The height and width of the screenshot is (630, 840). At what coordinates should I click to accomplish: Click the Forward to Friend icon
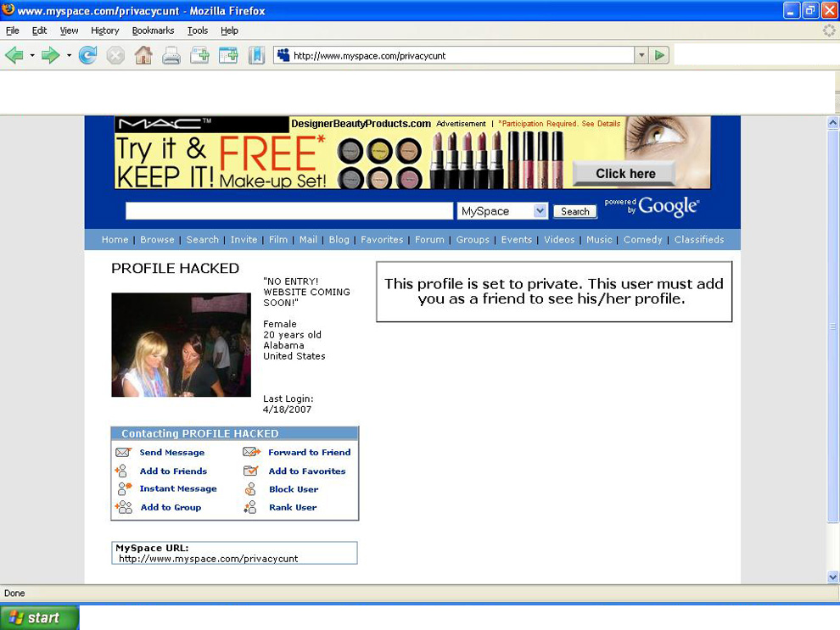(x=251, y=452)
